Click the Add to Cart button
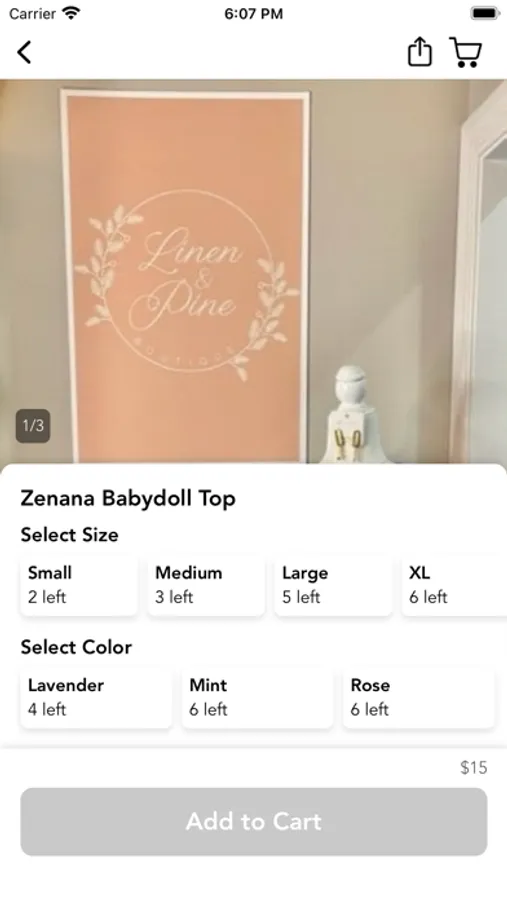Screen dimensions: 507x900 tap(254, 821)
